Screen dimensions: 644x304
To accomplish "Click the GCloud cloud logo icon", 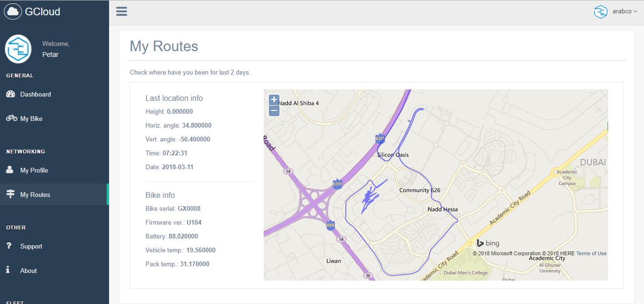I will pos(13,11).
